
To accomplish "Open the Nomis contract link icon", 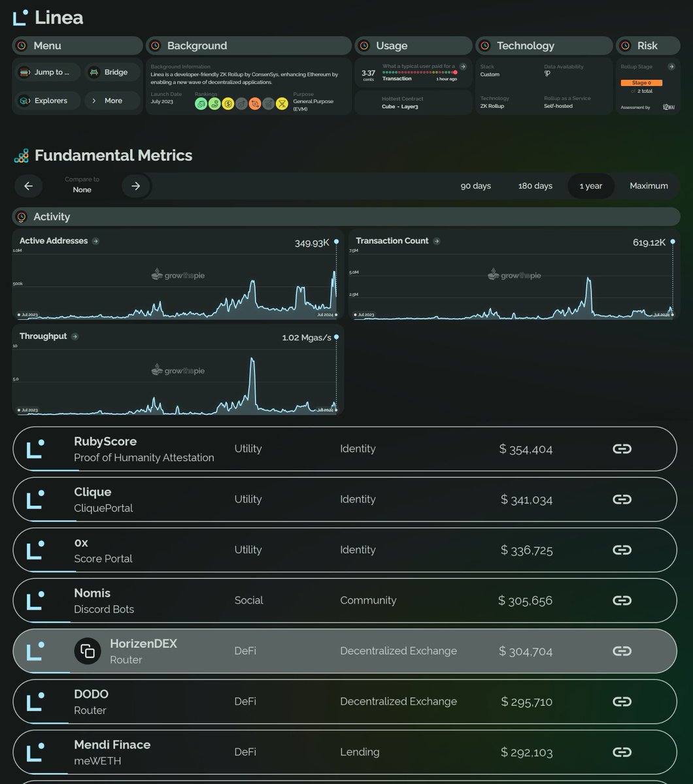I will tap(622, 600).
